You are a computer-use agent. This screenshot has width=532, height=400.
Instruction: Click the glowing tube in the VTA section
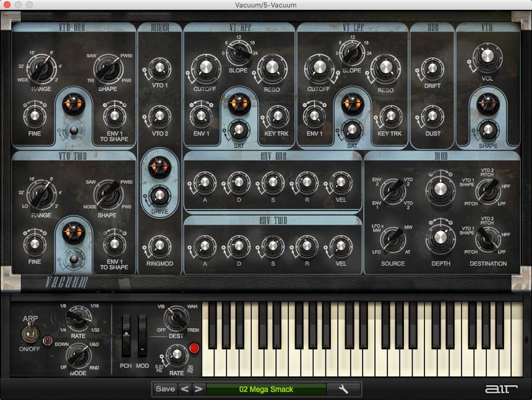point(487,103)
